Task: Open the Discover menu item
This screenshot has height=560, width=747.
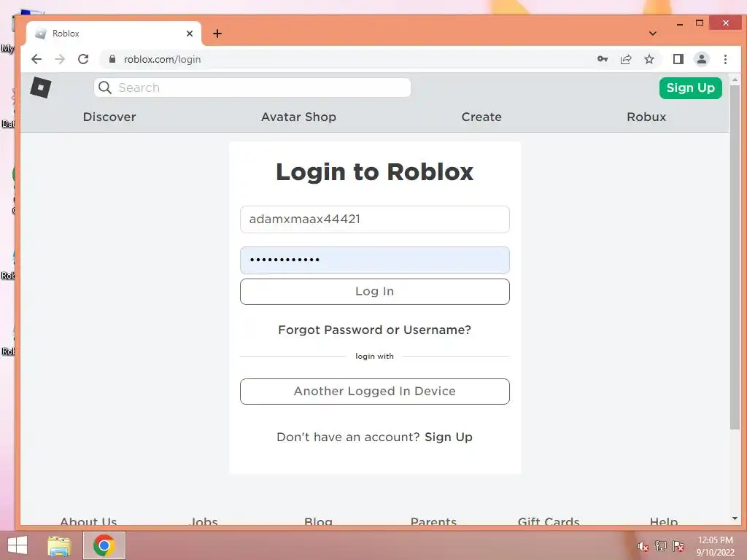Action: [x=109, y=117]
